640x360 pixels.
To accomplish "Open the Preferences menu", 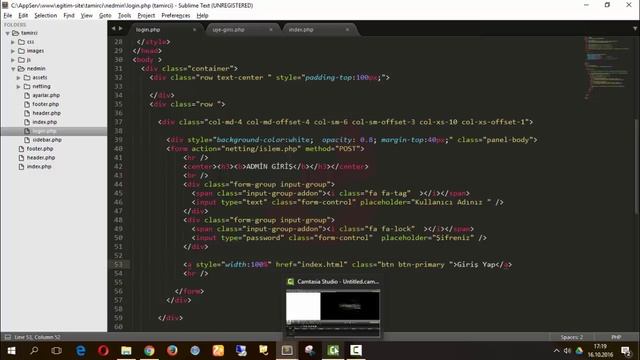I will click(x=176, y=16).
